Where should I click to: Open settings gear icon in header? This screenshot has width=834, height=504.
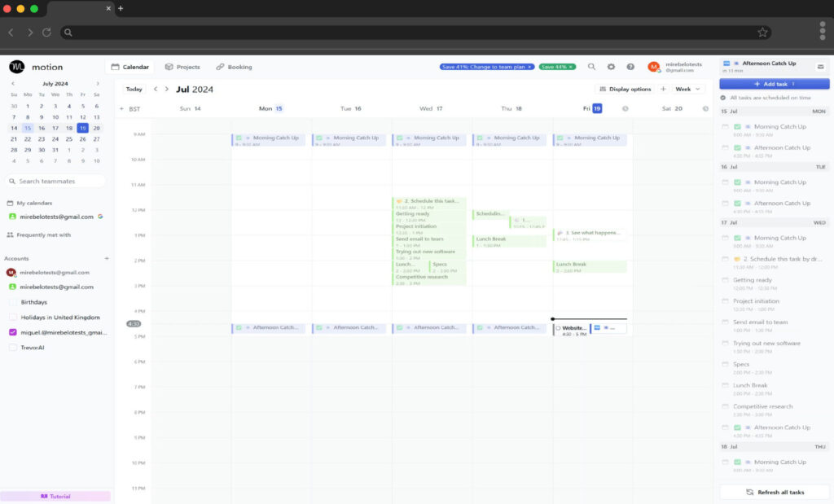(x=611, y=67)
